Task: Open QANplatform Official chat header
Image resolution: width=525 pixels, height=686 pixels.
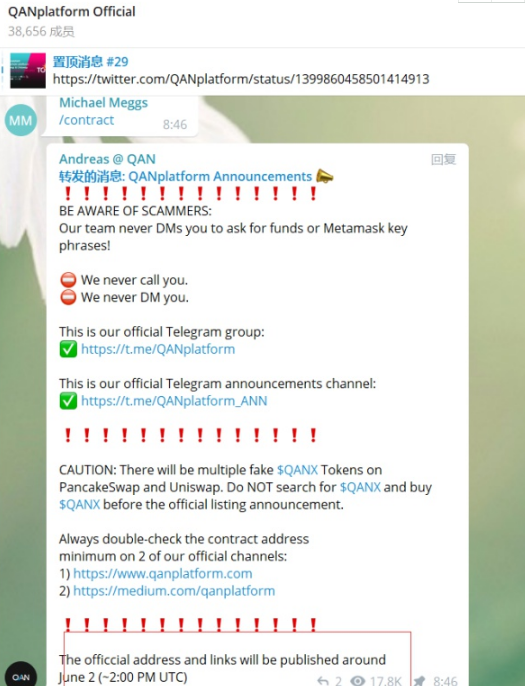Action: (72, 12)
